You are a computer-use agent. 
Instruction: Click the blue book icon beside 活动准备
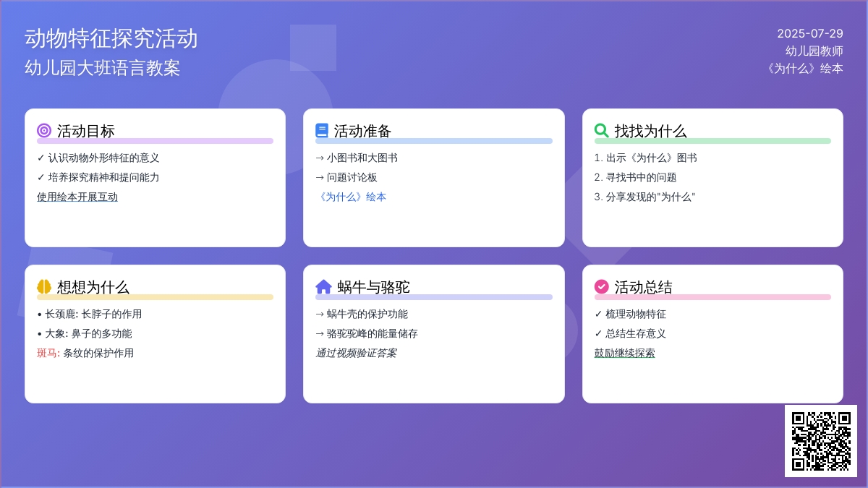point(322,131)
